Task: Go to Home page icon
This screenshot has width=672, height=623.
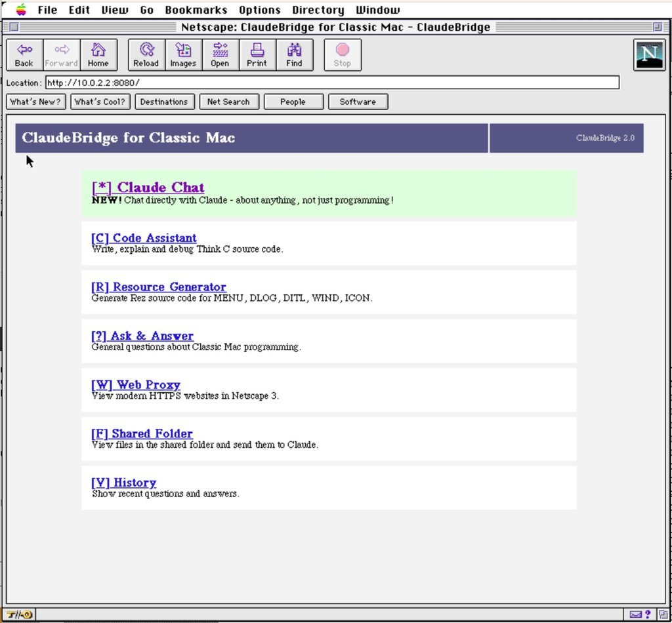Action: point(98,55)
